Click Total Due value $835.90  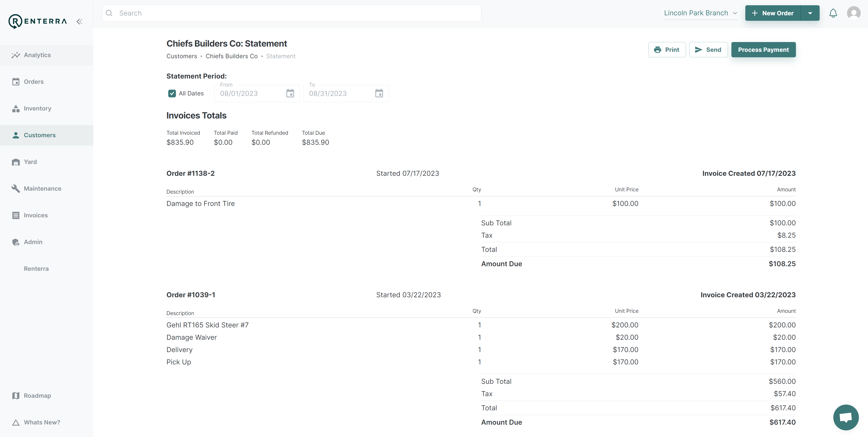pos(315,142)
